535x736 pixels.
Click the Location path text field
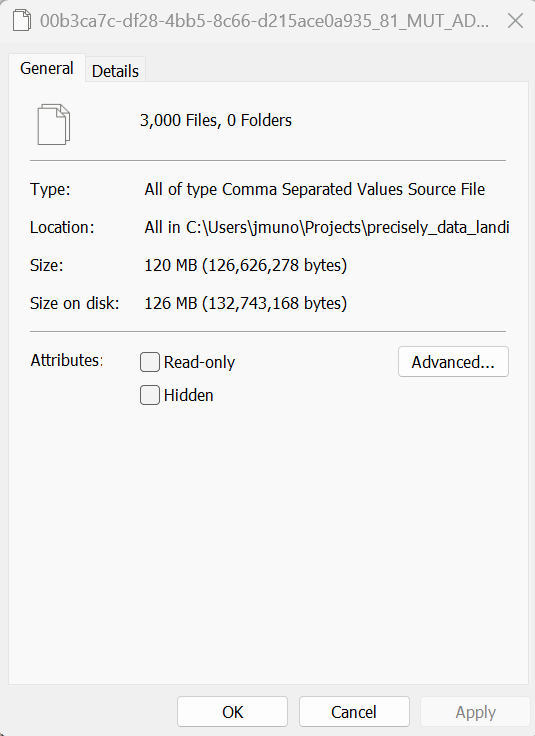pyautogui.click(x=327, y=227)
